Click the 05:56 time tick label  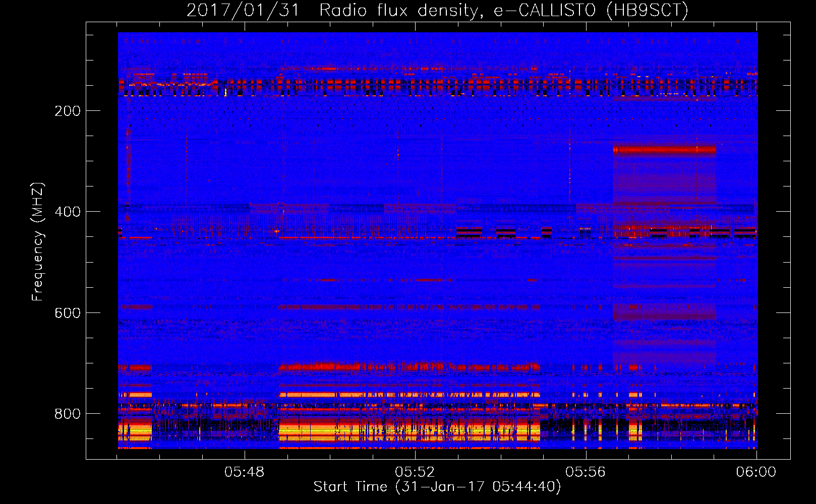click(586, 472)
